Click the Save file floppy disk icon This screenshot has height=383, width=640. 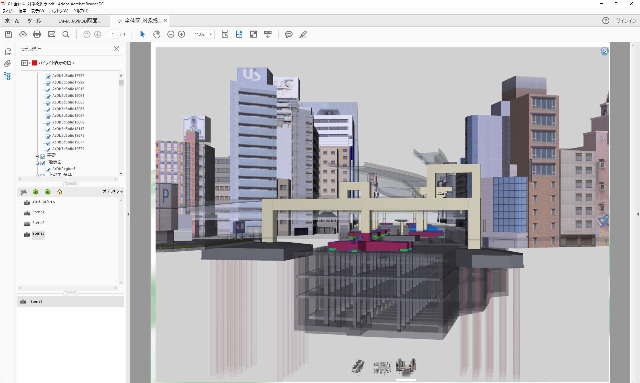[x=8, y=35]
